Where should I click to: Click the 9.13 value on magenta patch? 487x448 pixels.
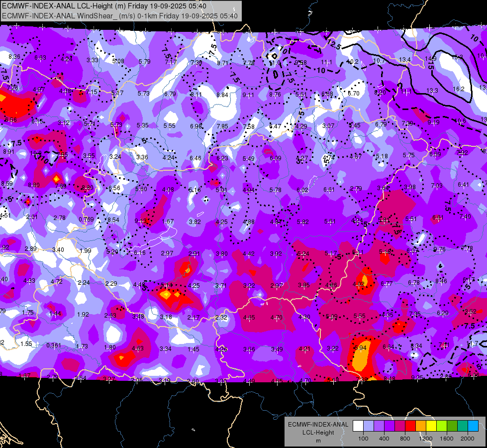tap(140, 221)
